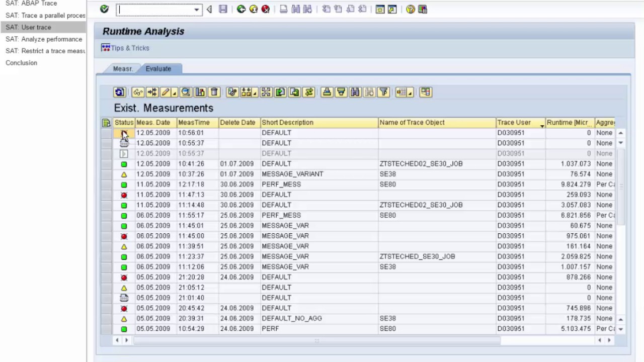This screenshot has height=362, width=644.
Task: Click the Delete Date column header
Action: click(x=239, y=123)
